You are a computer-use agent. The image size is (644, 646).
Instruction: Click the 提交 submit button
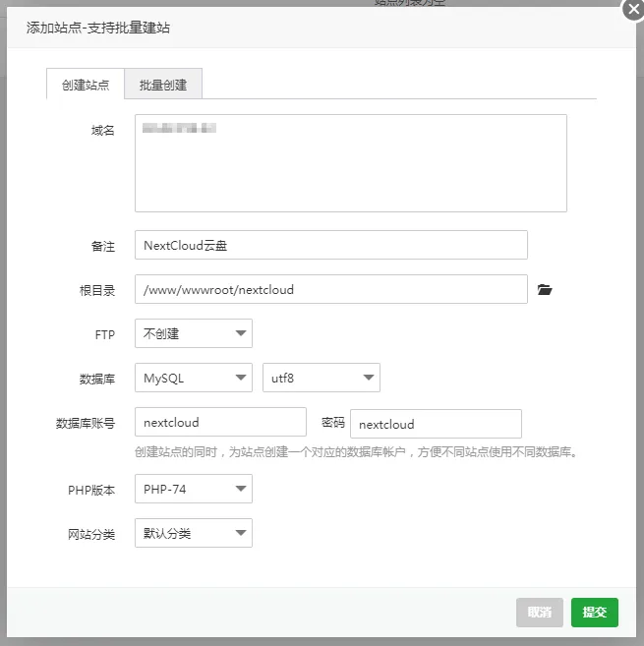(595, 612)
